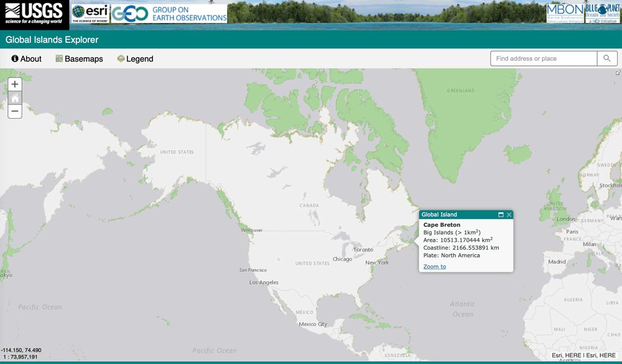Image resolution: width=622 pixels, height=364 pixels.
Task: Zoom out with the minus button
Action: [14, 111]
